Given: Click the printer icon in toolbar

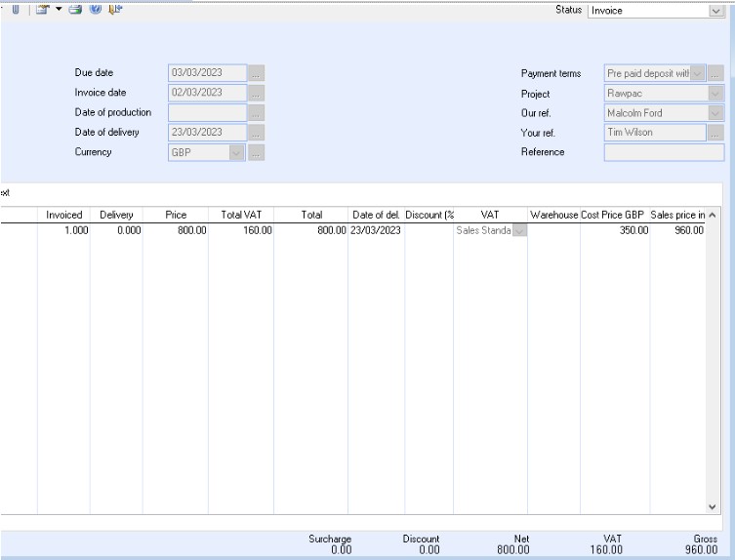Looking at the screenshot, I should 75,9.
